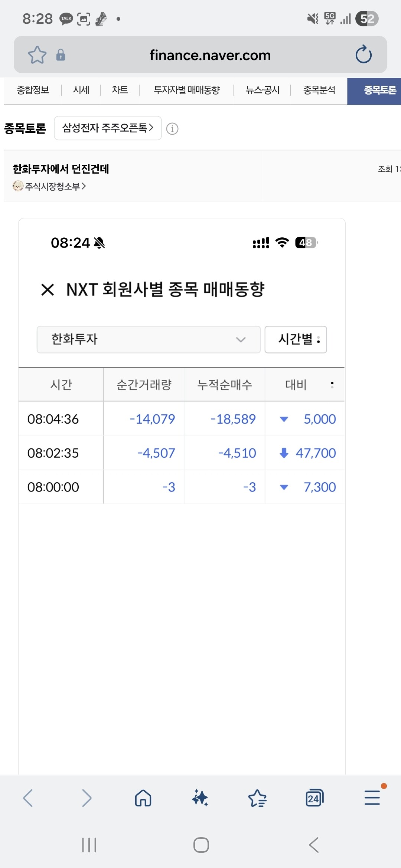The width and height of the screenshot is (401, 868).
Task: Open 삼성전자 주주오픈톡 link
Action: click(108, 128)
